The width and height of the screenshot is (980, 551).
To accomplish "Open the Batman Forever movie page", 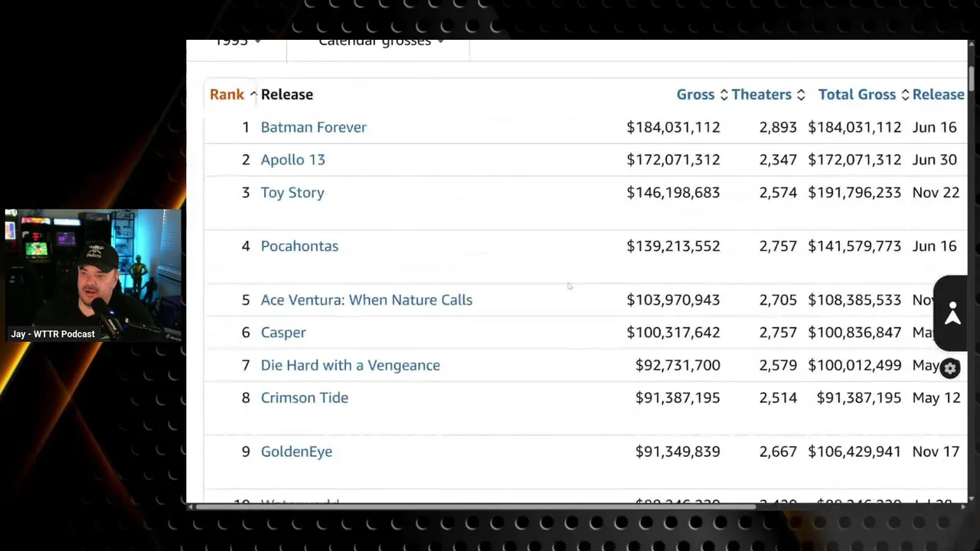I will pos(313,127).
